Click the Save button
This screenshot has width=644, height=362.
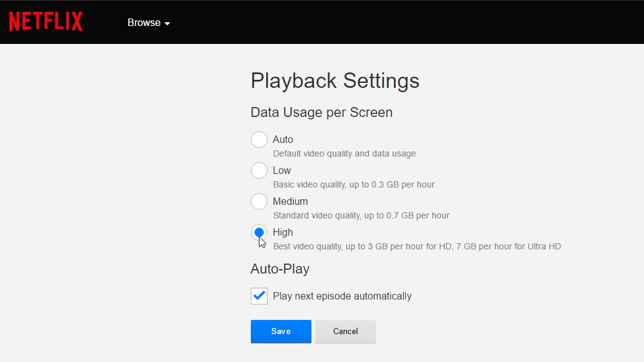[281, 331]
